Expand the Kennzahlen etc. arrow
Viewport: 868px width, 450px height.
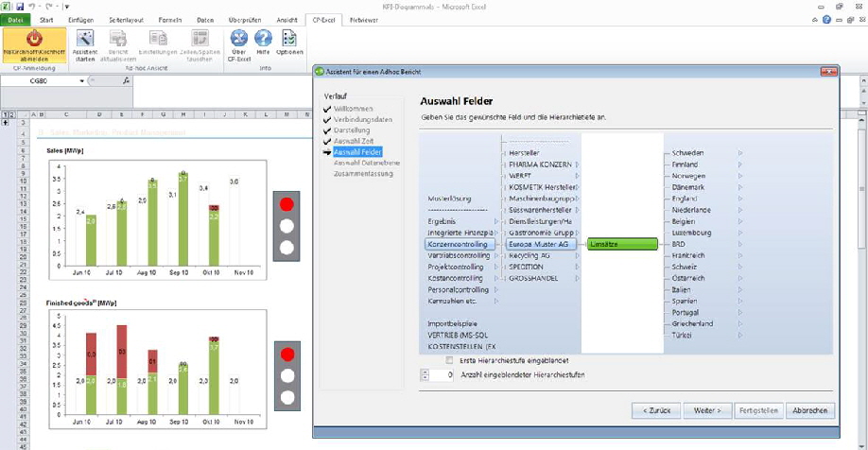coord(496,302)
